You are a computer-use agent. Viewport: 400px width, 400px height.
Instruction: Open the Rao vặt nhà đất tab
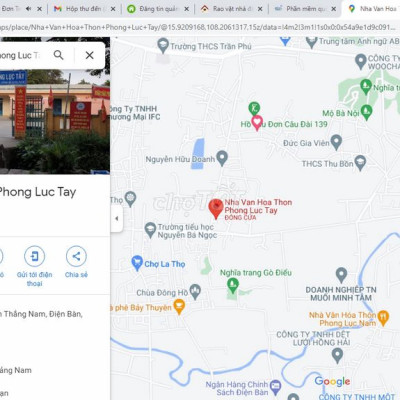pos(231,9)
